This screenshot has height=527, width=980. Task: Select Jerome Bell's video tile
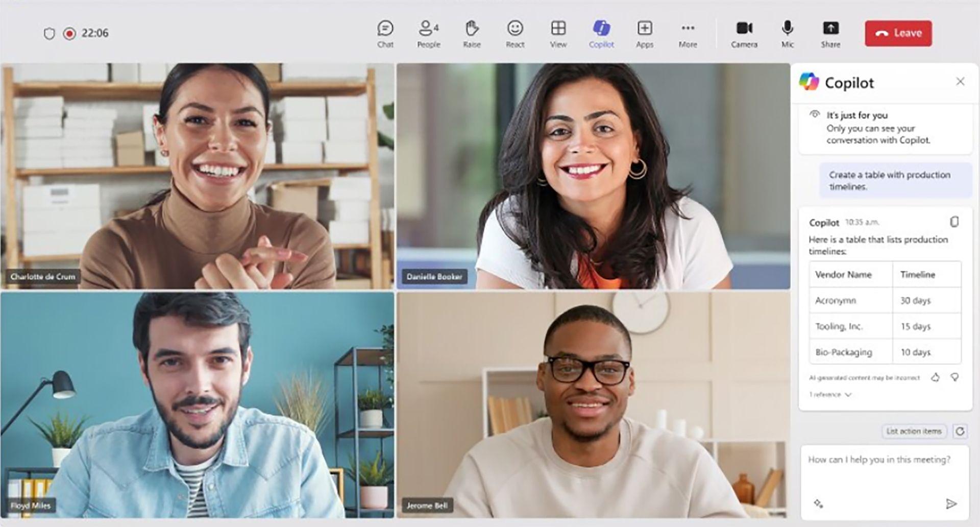click(x=594, y=405)
